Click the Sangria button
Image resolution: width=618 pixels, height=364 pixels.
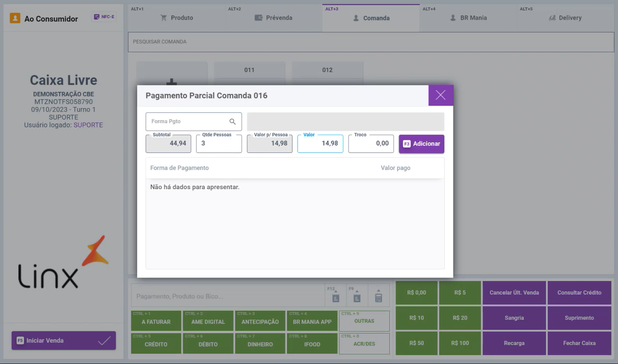pos(514,318)
